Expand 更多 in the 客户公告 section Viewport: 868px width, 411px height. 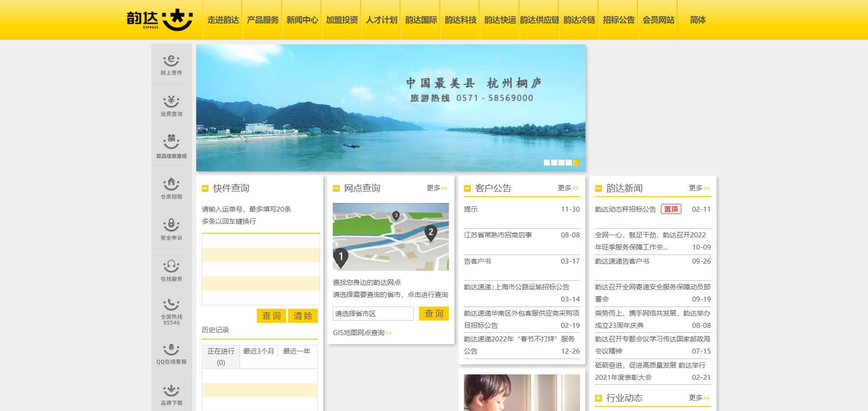click(568, 188)
